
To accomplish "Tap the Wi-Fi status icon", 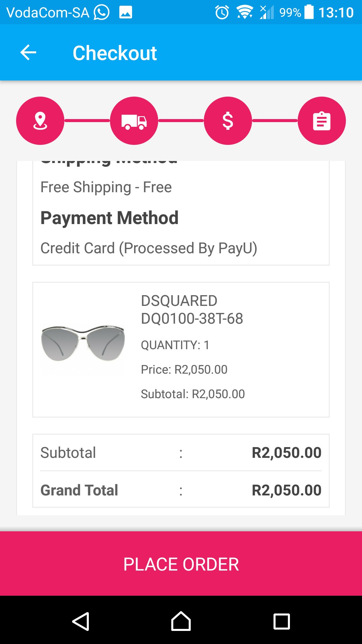I will pos(245,12).
